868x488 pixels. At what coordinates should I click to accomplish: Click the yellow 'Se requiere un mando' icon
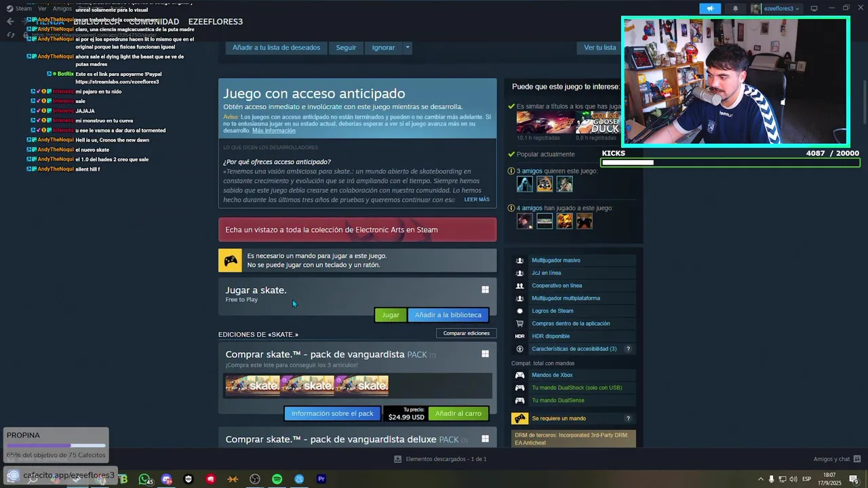point(520,418)
